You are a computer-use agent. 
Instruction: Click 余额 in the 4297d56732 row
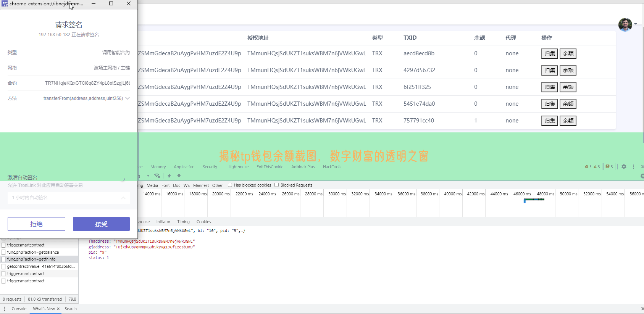[x=568, y=70]
